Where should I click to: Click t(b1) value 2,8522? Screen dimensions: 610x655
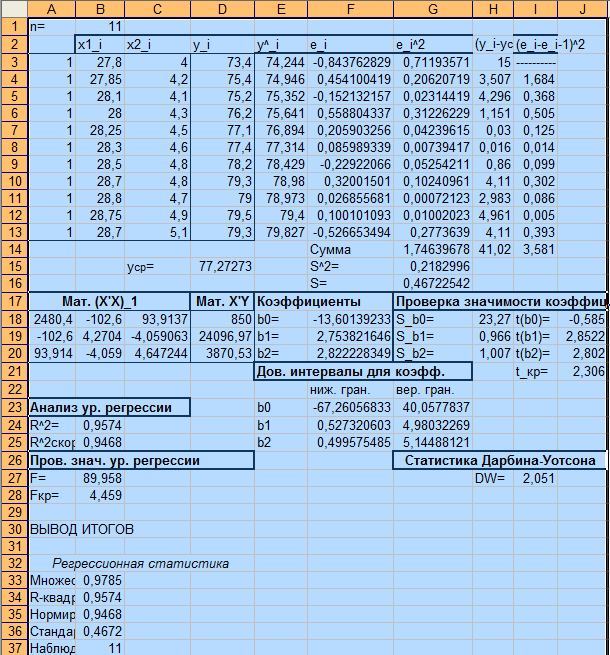pyautogui.click(x=582, y=336)
